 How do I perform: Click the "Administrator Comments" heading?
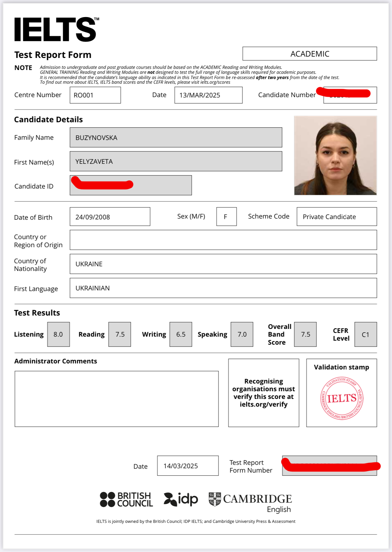pyautogui.click(x=56, y=361)
